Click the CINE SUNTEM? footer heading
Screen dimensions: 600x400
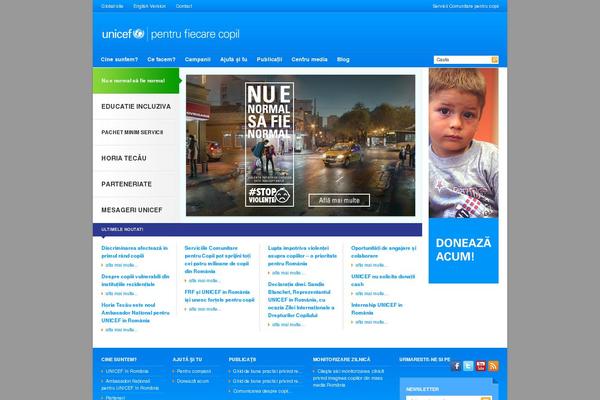(119, 359)
